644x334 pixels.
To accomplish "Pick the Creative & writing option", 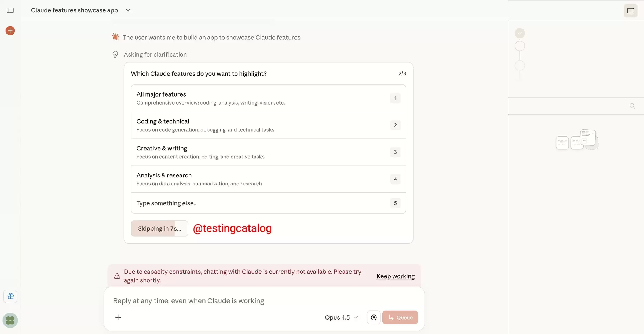I will pyautogui.click(x=268, y=152).
